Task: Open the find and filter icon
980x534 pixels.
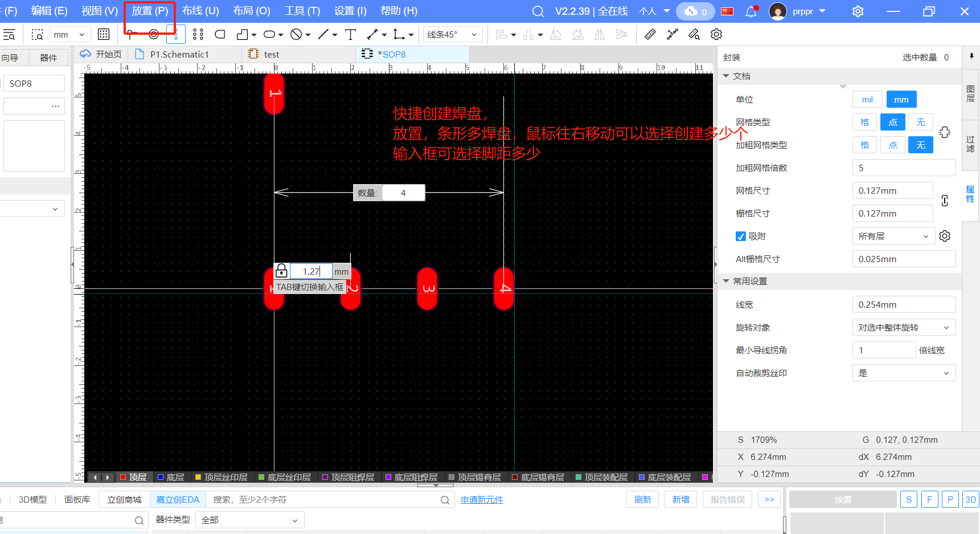Action: click(x=9, y=35)
